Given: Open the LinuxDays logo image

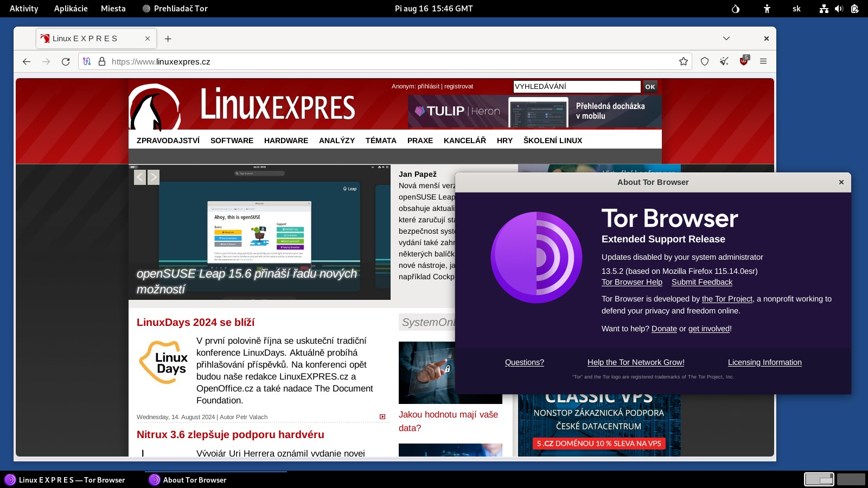Looking at the screenshot, I should 163,362.
